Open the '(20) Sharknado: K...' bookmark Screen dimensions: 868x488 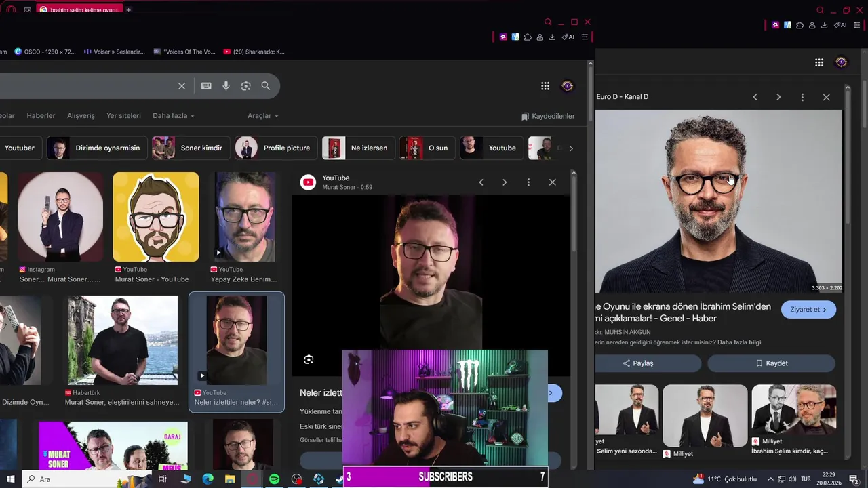point(254,52)
